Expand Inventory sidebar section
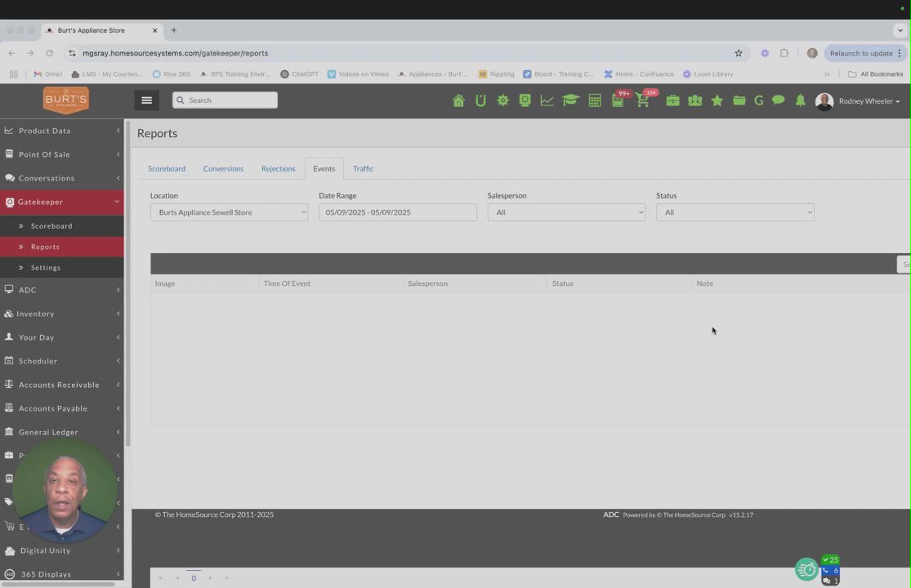This screenshot has height=588, width=911. pyautogui.click(x=62, y=314)
